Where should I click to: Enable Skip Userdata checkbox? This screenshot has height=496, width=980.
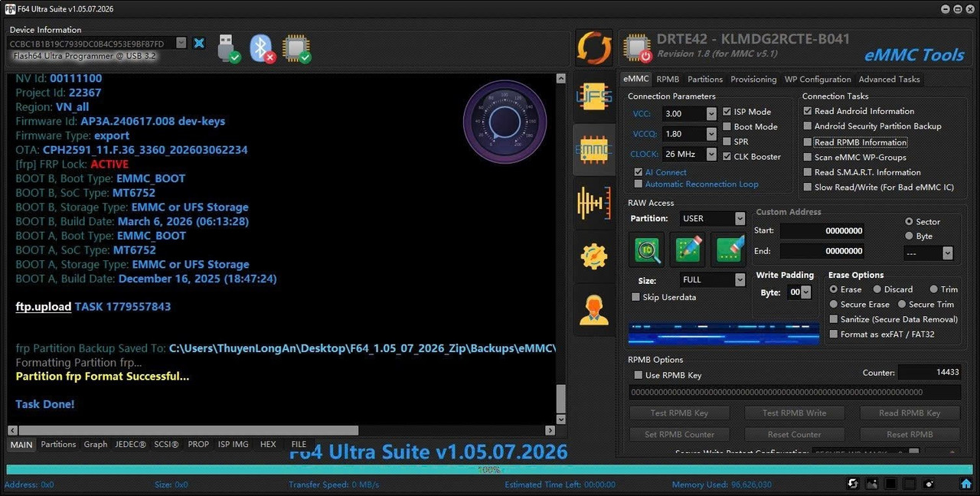click(x=635, y=297)
